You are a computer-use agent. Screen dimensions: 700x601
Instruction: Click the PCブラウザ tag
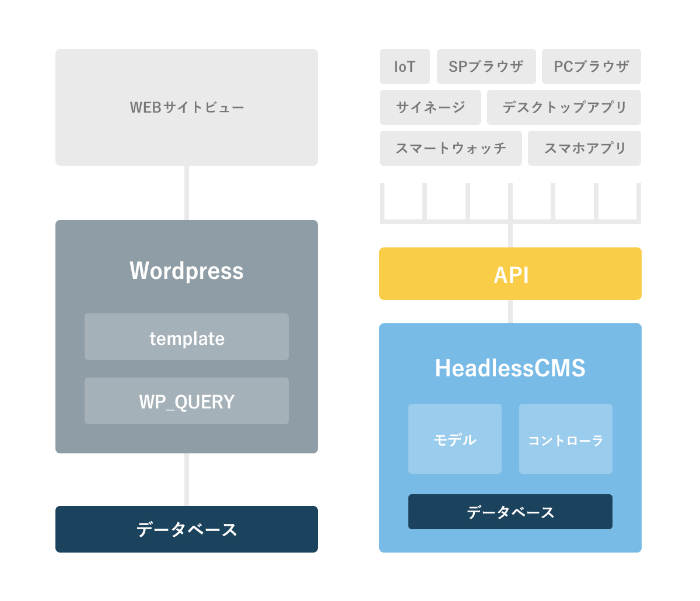[591, 67]
